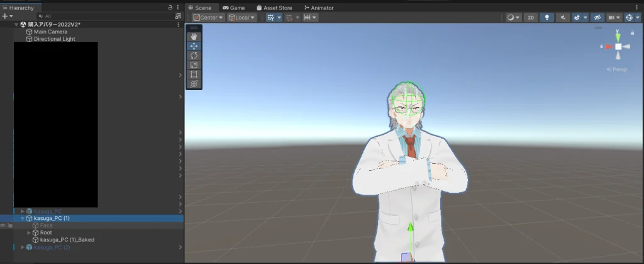Click the Hierarchy panel lock icon
Viewport: 644px width, 264px height.
[170, 8]
